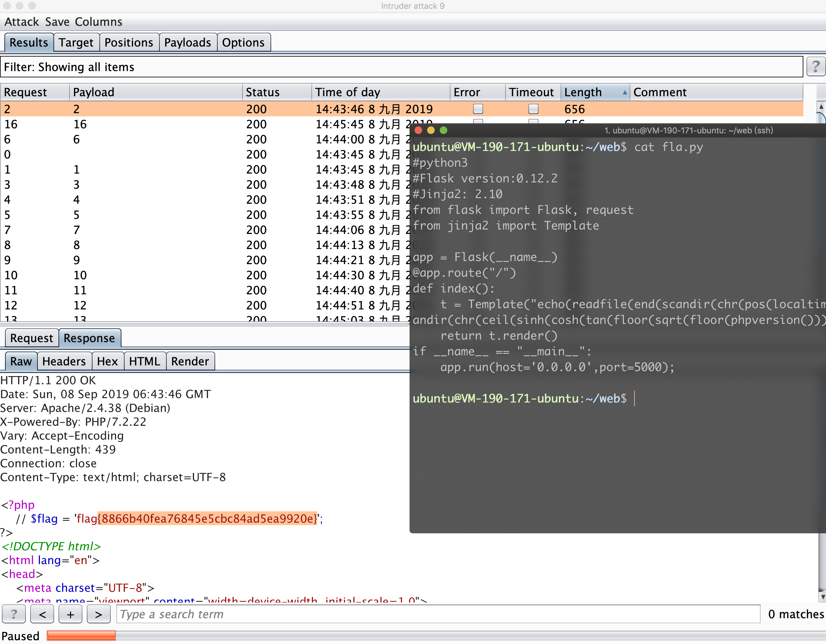This screenshot has height=644, width=826.
Task: Select request 16 result row
Action: (204, 124)
